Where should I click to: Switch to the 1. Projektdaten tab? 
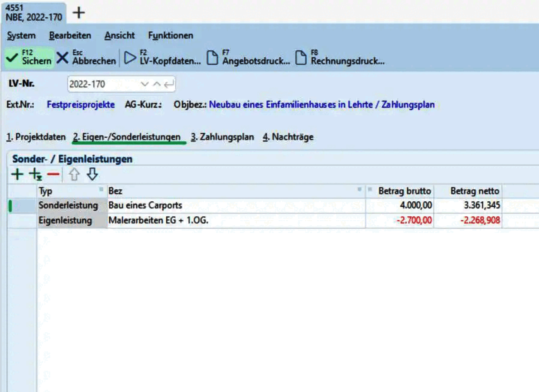pyautogui.click(x=36, y=137)
